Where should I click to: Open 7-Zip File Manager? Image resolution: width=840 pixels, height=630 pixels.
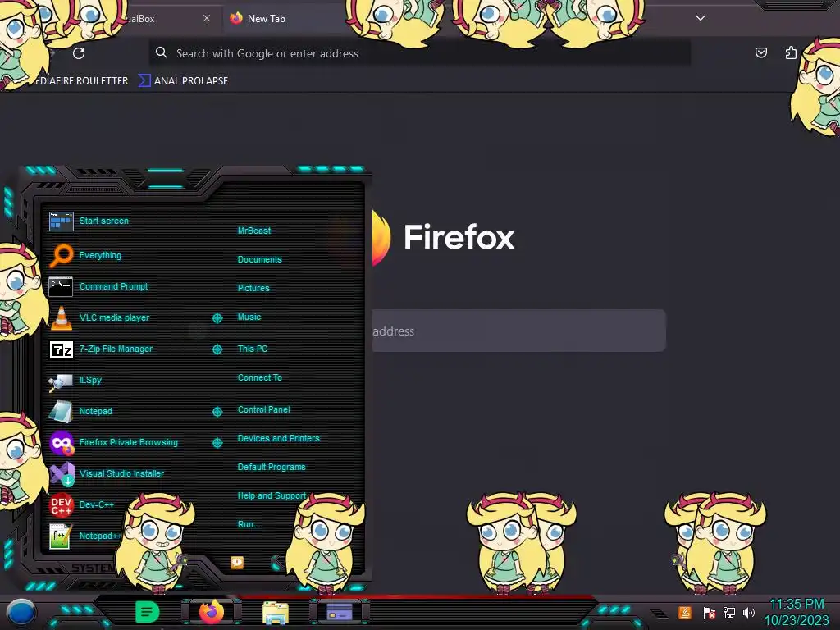[x=101, y=349]
